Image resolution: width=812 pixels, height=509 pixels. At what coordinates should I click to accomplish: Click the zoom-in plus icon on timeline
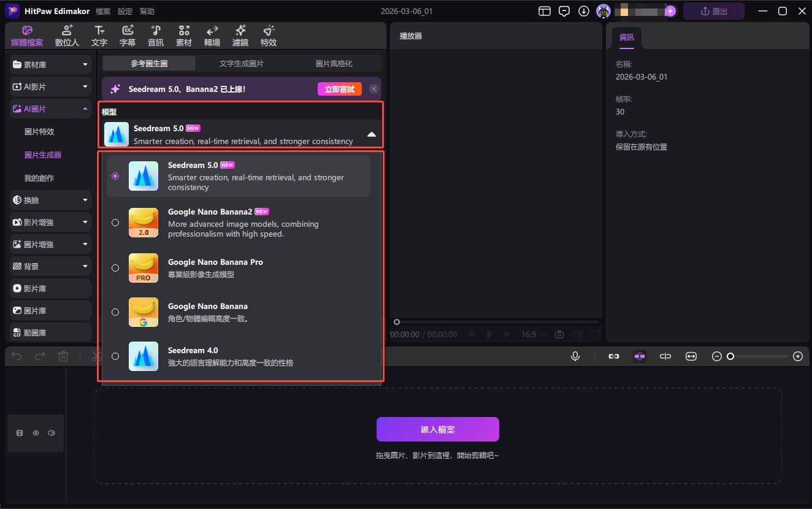[798, 356]
